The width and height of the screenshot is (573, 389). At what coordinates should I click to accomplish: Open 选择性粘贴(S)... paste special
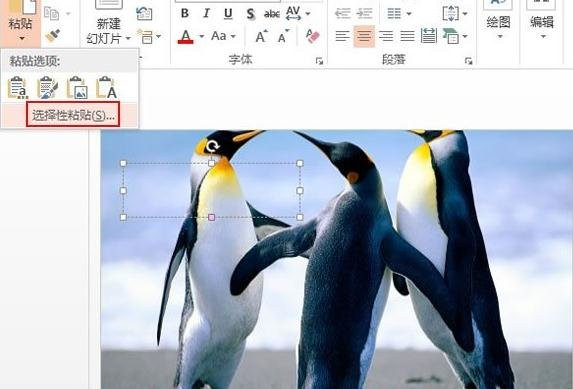(x=73, y=115)
